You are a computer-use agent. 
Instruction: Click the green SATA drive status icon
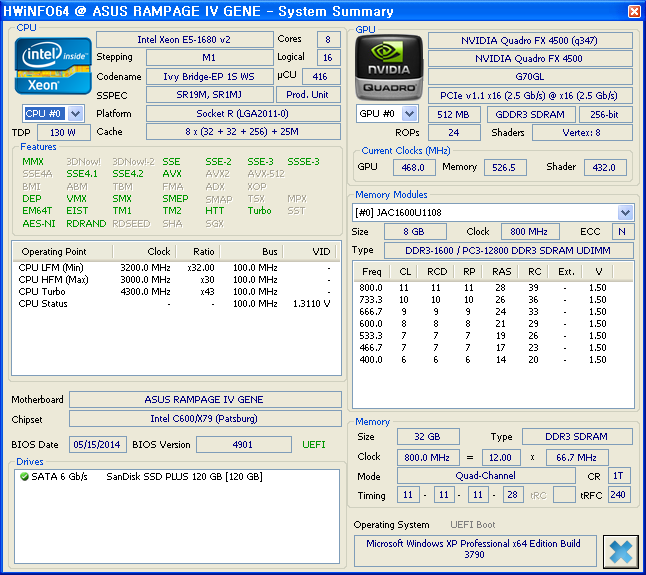tap(24, 477)
